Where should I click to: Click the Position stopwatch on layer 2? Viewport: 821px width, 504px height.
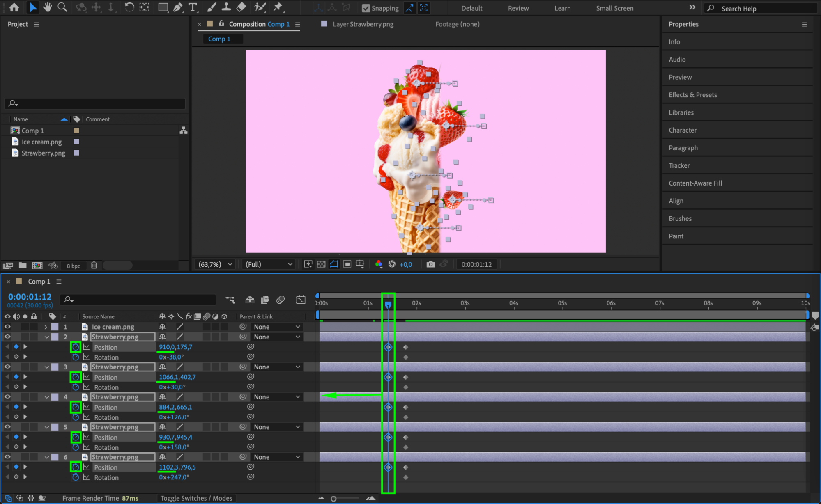76,347
